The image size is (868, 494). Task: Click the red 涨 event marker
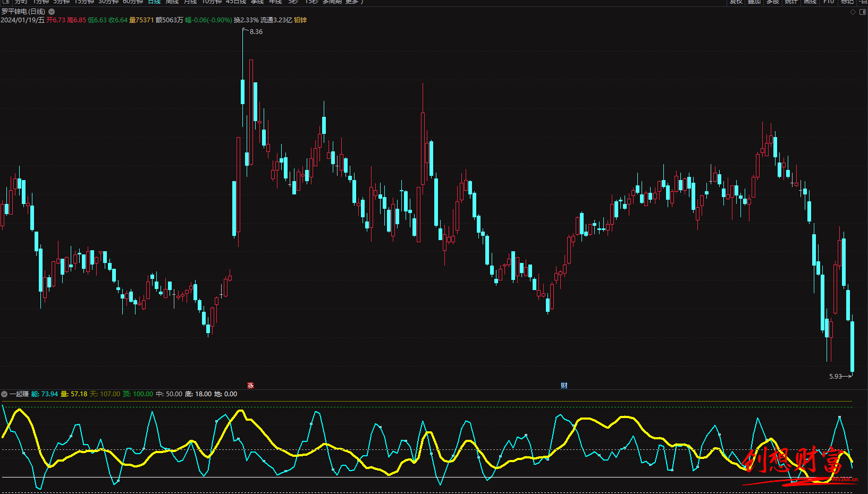click(x=250, y=385)
